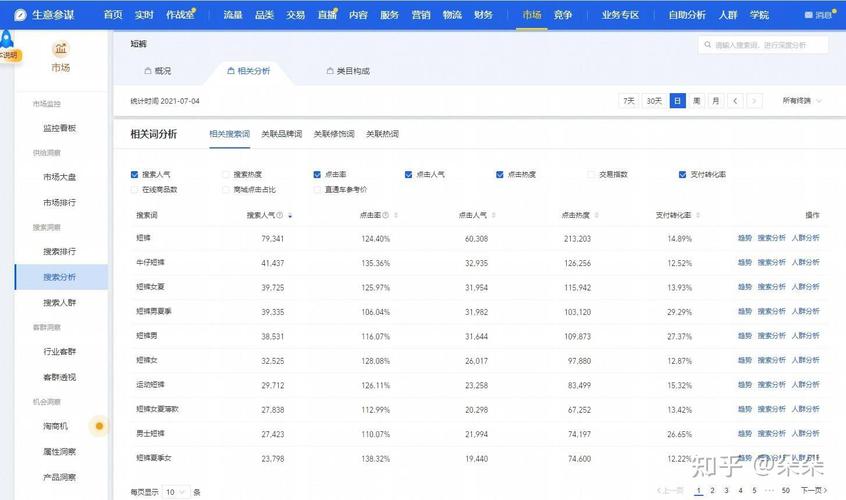Open 搜索排行 in the sidebar
This screenshot has width=846, height=500.
pyautogui.click(x=59, y=251)
